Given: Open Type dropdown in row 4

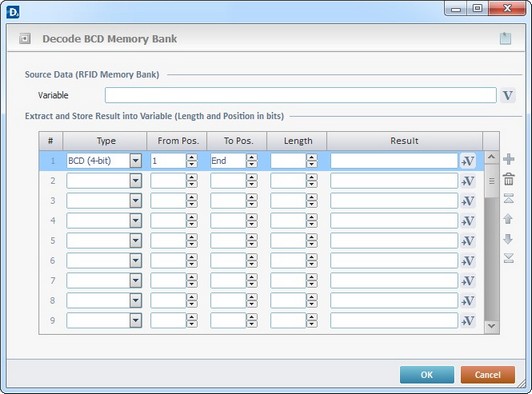Looking at the screenshot, I should click(x=136, y=221).
